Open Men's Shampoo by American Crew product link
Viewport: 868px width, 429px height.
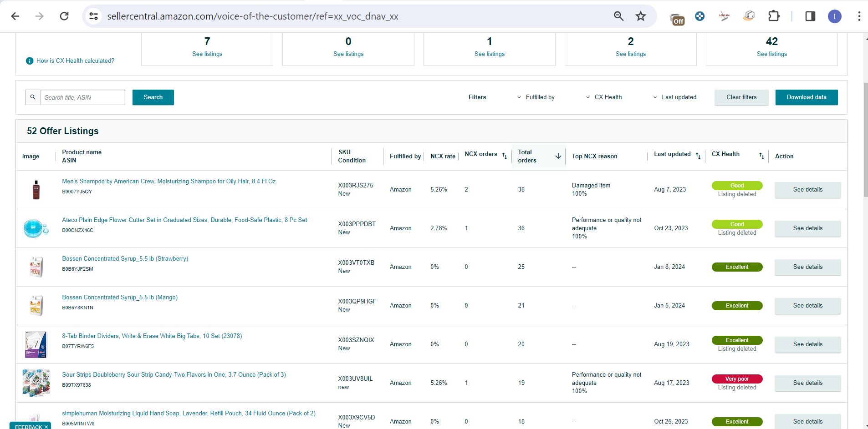169,182
